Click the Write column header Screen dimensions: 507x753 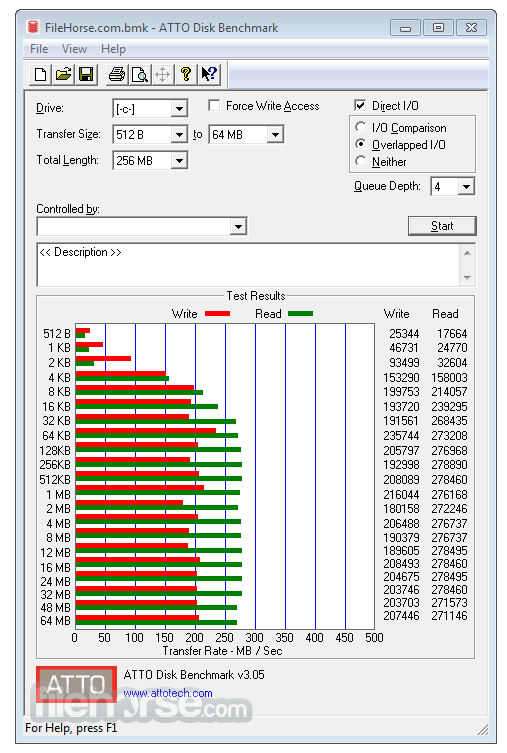point(397,314)
